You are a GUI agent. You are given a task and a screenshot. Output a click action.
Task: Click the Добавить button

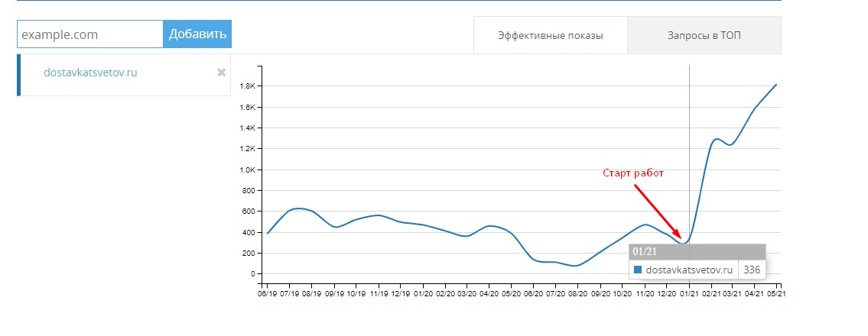coord(197,34)
